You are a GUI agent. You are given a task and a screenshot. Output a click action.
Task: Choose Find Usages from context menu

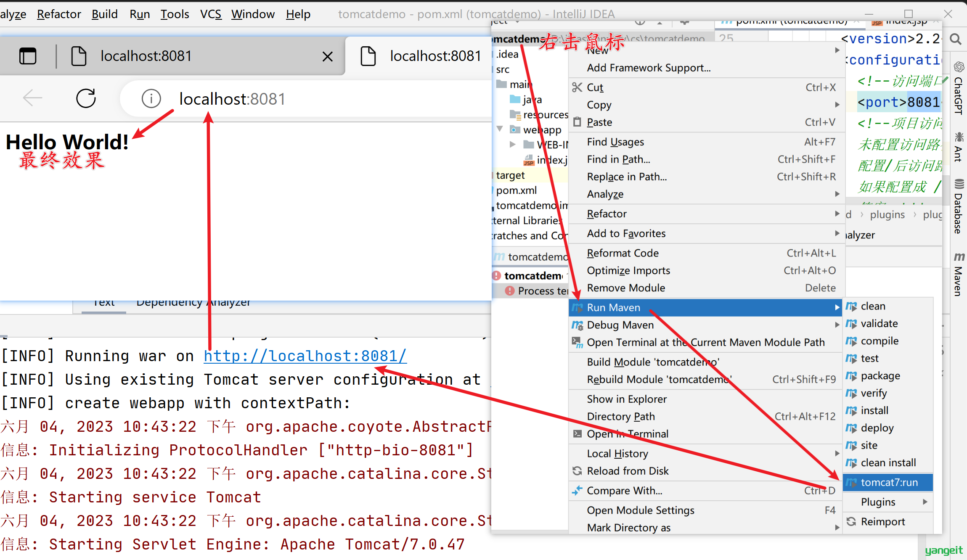(707, 142)
